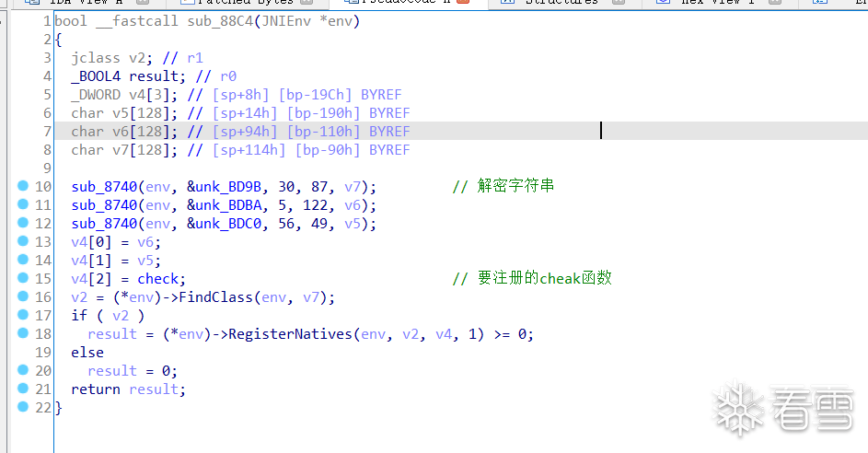The image size is (868, 453).
Task: Jump to unk_BDBA data reference
Action: (x=228, y=205)
